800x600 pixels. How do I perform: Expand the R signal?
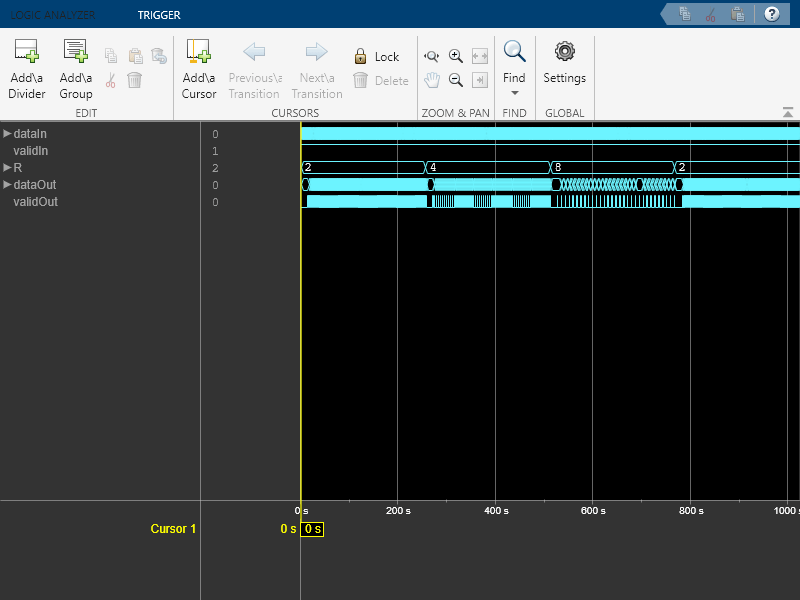[7, 167]
